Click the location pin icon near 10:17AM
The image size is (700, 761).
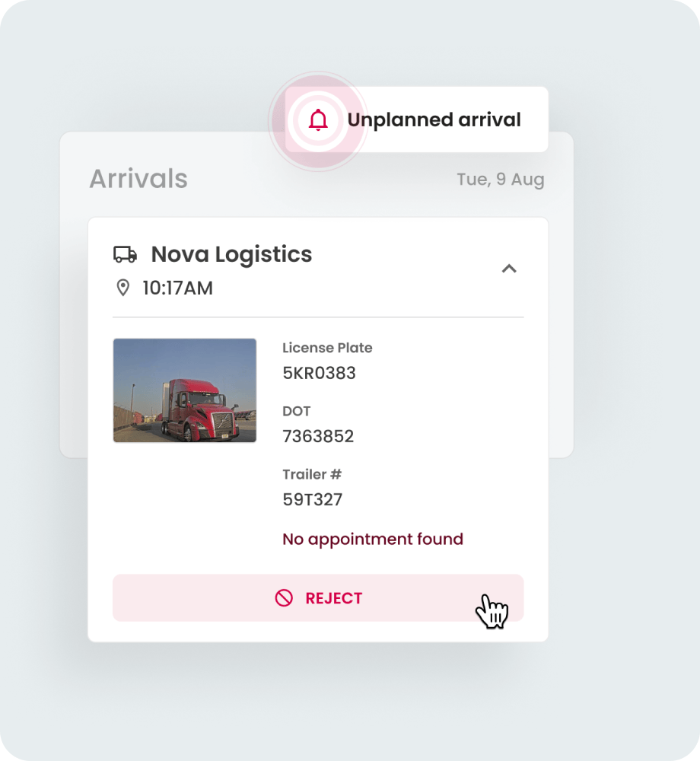(x=123, y=288)
